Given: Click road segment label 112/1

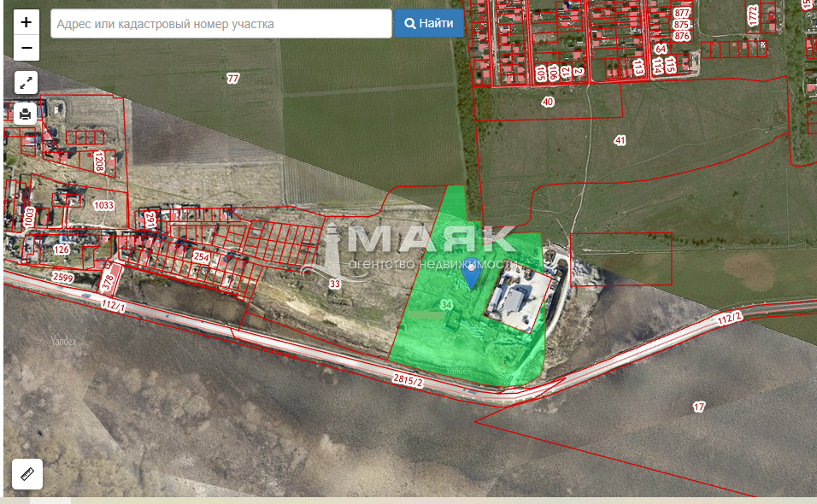Looking at the screenshot, I should (x=113, y=304).
